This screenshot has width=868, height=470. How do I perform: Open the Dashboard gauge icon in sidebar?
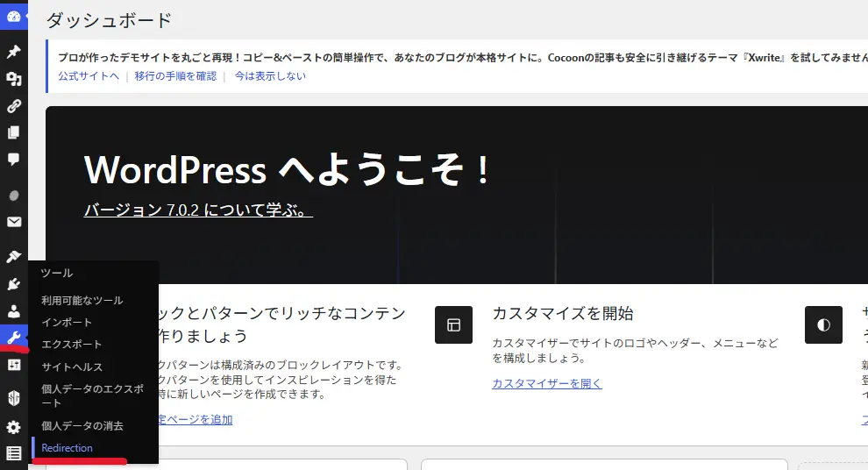[x=14, y=18]
